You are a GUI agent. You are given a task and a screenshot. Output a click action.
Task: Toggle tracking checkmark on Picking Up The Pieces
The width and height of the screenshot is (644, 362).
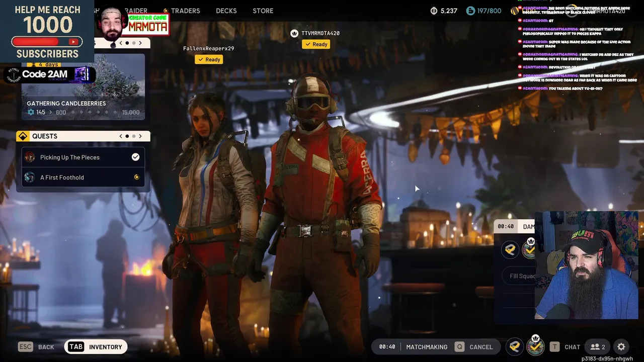click(135, 157)
